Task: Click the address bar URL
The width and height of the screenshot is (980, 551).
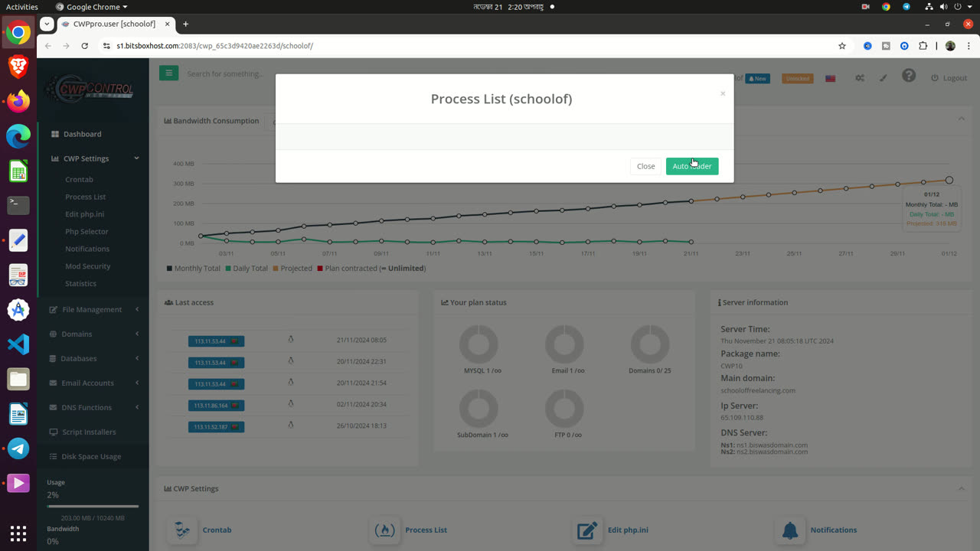Action: (x=214, y=46)
